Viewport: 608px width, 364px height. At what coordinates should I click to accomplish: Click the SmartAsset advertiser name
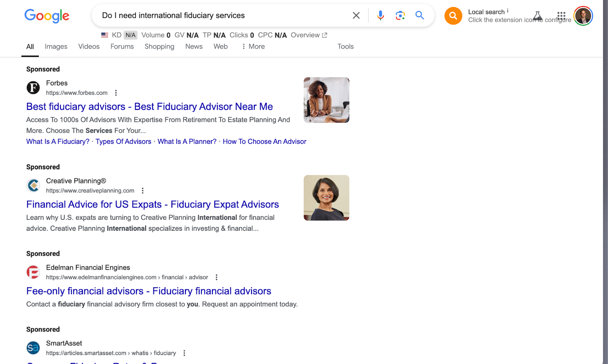[x=64, y=343]
